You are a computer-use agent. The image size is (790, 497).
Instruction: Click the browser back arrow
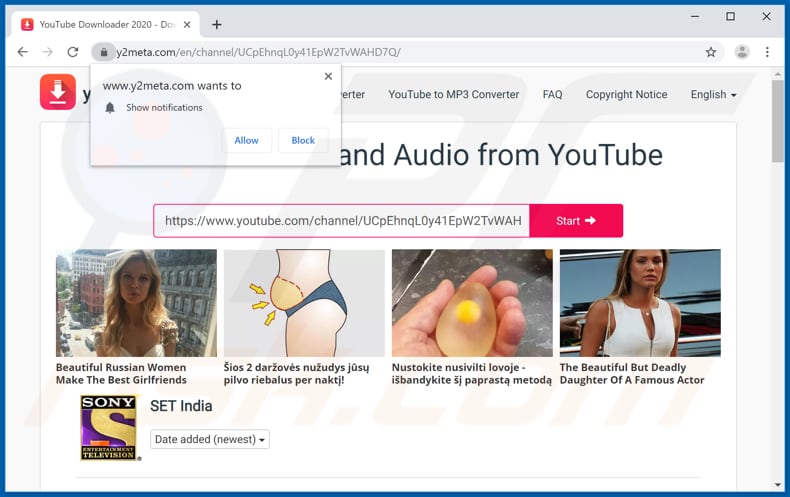pos(23,52)
